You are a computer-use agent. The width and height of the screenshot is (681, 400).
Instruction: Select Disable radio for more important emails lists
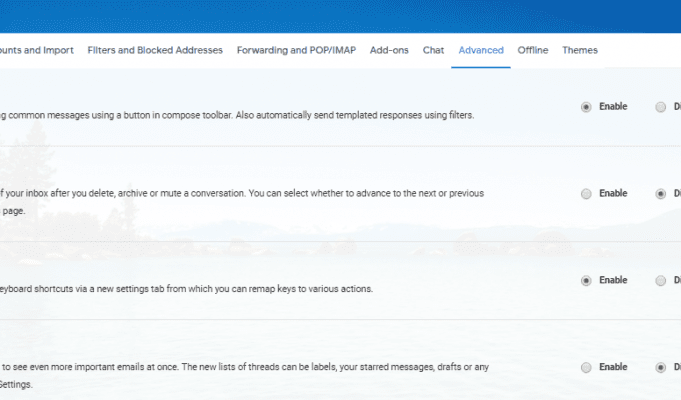pos(661,367)
